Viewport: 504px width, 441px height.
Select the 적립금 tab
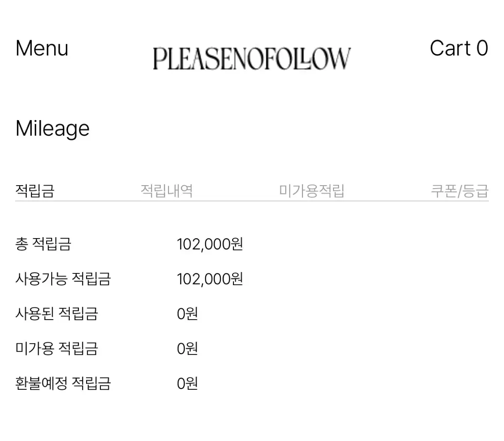click(x=35, y=191)
